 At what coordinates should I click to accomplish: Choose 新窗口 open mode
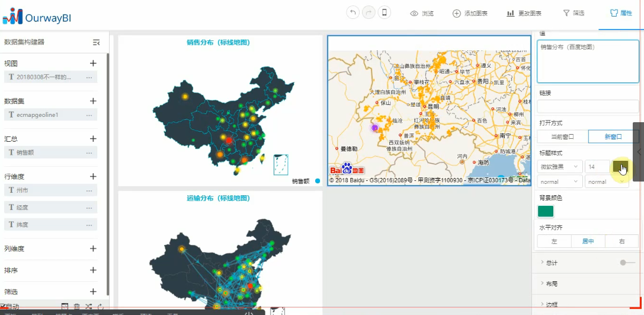(614, 136)
